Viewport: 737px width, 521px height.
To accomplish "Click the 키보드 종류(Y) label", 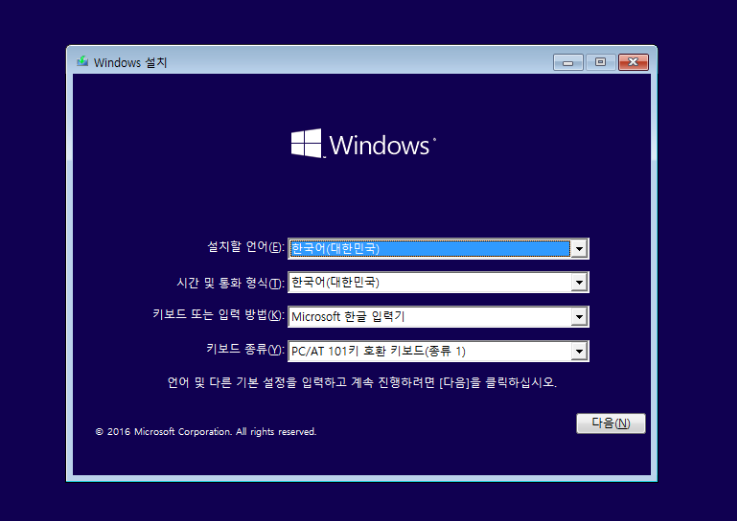I will pyautogui.click(x=245, y=351).
